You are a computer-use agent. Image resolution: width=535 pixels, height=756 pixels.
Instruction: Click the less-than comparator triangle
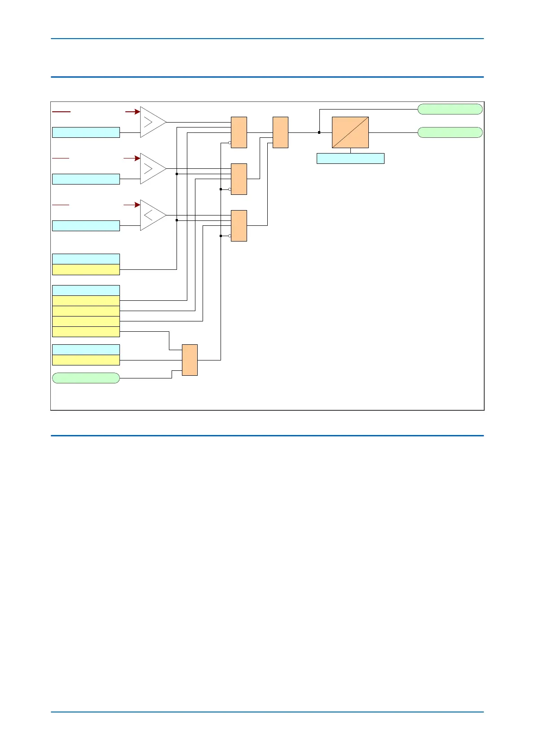point(153,215)
